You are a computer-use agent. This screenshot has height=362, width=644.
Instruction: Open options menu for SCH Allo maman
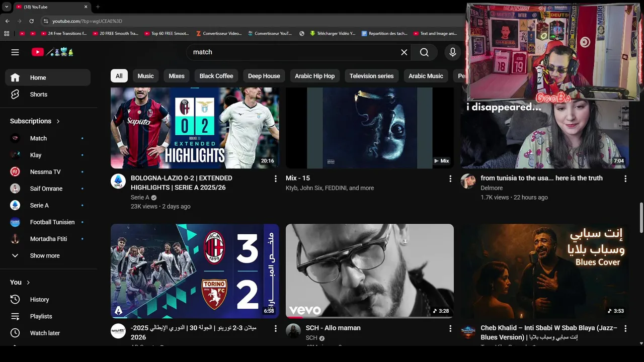(450, 328)
